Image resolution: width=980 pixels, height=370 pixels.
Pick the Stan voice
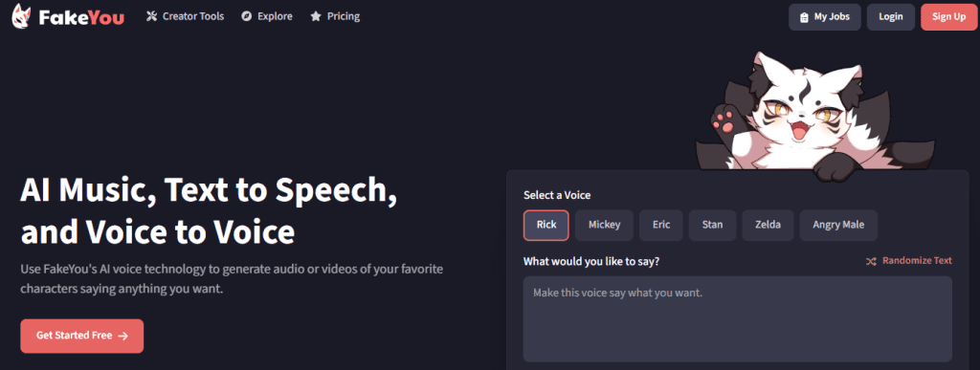coord(712,226)
